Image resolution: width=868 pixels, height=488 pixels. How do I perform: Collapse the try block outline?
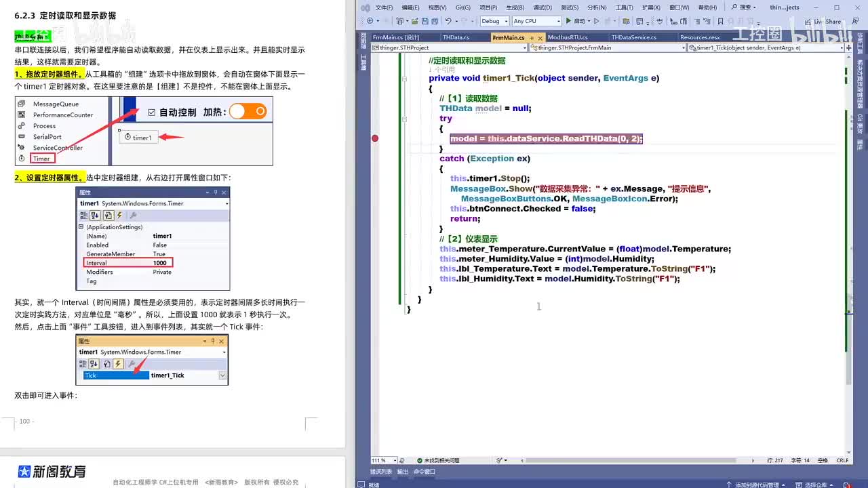pyautogui.click(x=405, y=119)
